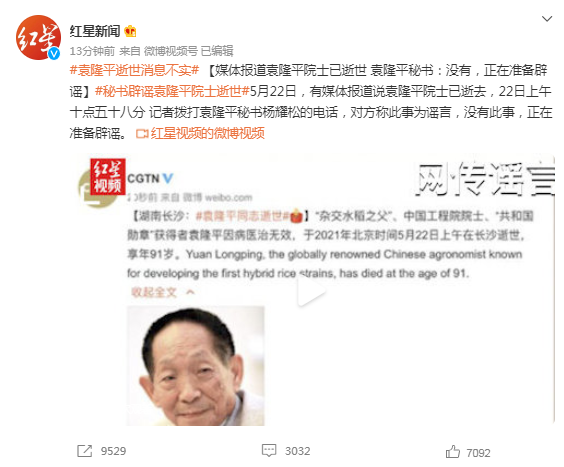Click the 13分钟前 timestamp
The image size is (564, 467).
92,51
